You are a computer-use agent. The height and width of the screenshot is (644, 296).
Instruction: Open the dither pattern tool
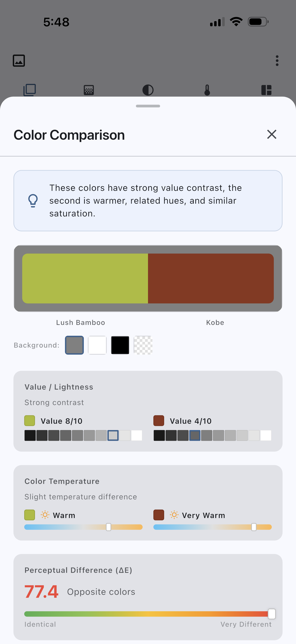pos(89,90)
